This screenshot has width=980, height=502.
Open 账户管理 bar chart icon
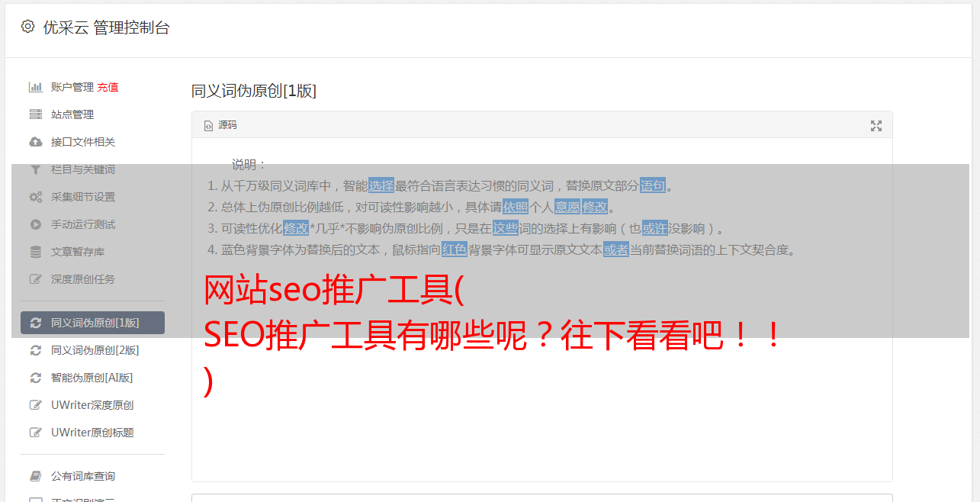point(35,87)
